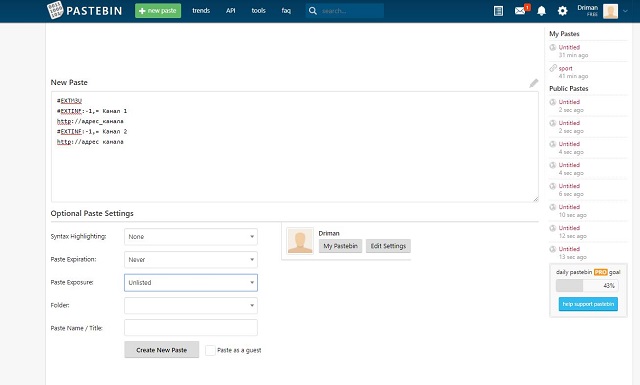Click the Paste Name / Title field

tap(191, 327)
